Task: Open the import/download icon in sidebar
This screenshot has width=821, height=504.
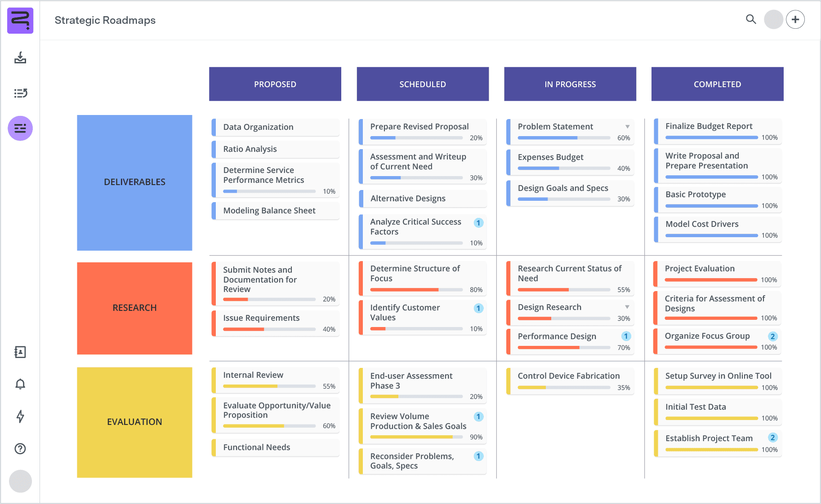Action: pyautogui.click(x=20, y=58)
